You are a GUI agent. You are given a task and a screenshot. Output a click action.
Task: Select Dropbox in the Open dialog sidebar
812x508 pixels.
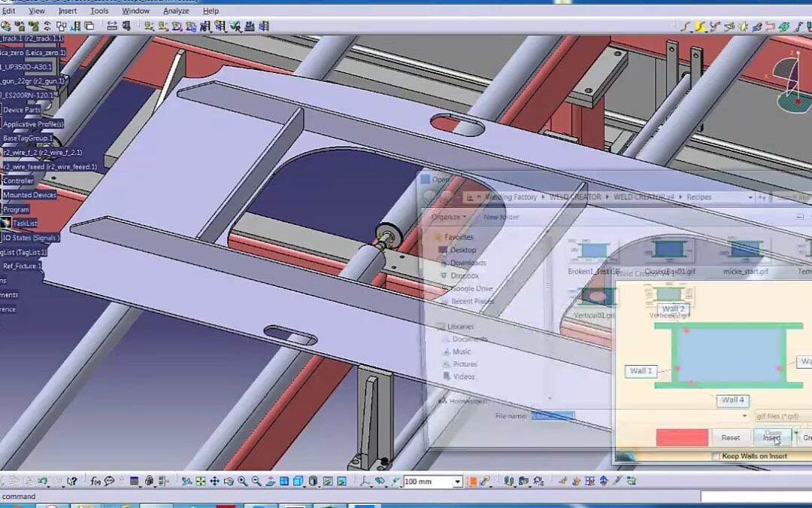[464, 275]
